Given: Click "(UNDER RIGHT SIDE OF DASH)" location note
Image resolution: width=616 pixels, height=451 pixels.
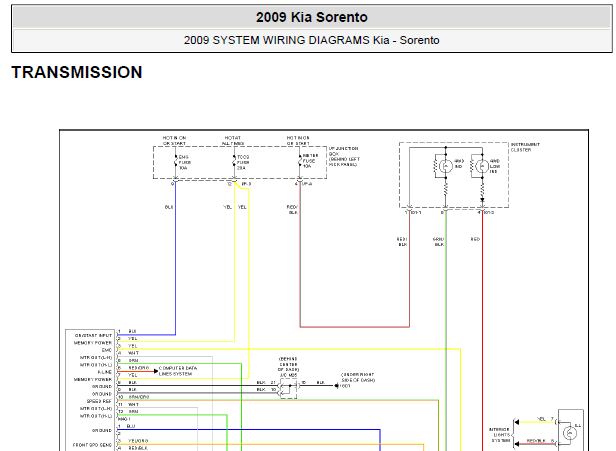Looking at the screenshot, I should click(358, 377).
